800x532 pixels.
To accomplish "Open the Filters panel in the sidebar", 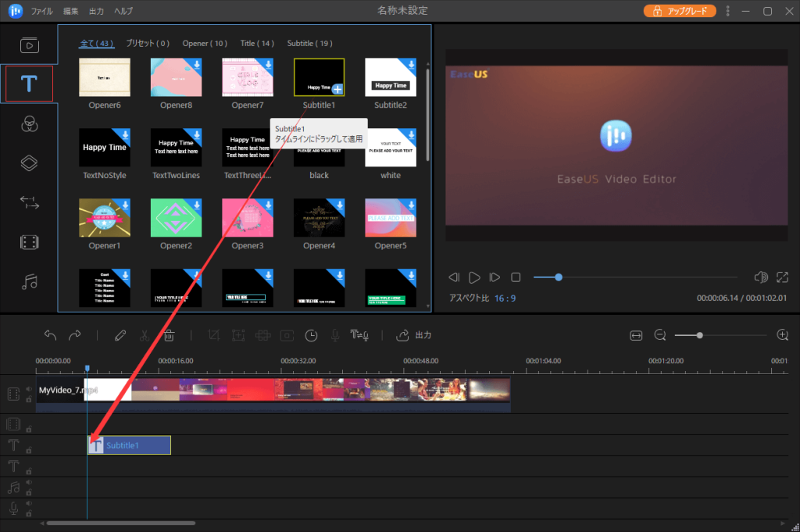I will (29, 123).
